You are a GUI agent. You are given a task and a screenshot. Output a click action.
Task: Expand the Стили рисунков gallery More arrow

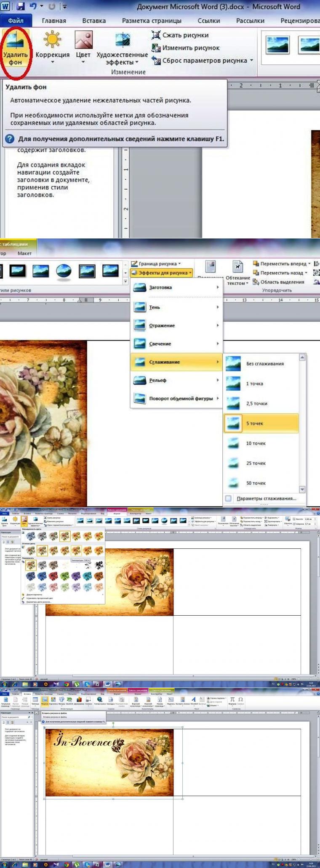coord(125,281)
